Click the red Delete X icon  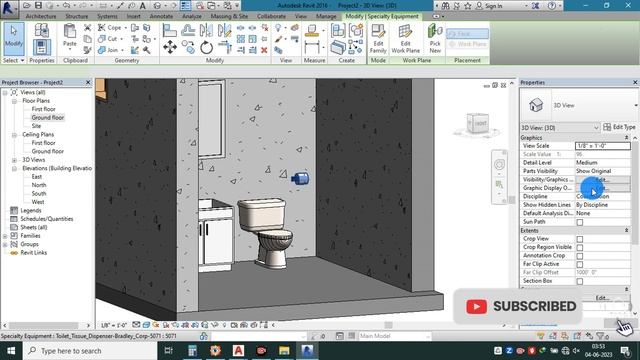264,50
